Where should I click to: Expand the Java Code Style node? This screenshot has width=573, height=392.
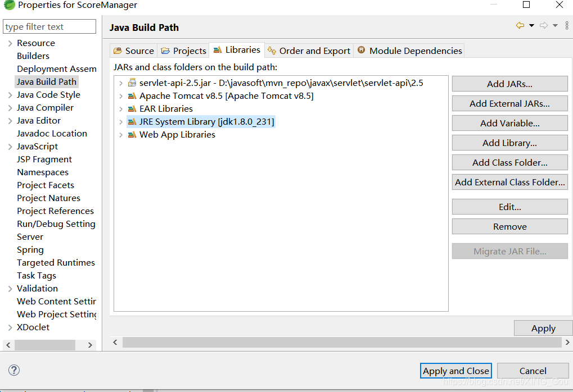(10, 95)
